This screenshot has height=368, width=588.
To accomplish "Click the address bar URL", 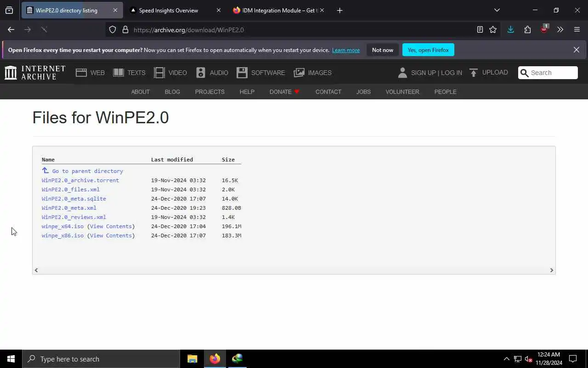I will [189, 30].
